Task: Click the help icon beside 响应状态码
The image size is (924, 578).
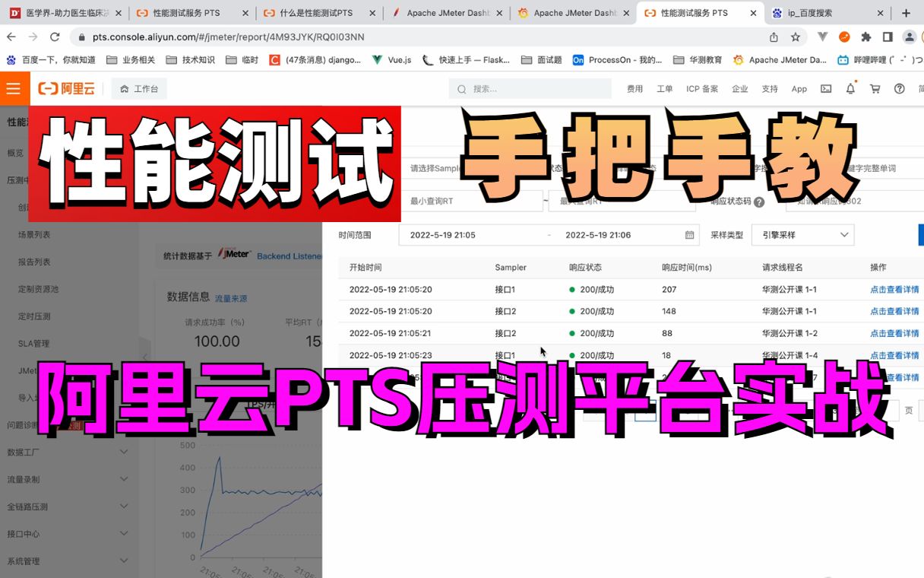Action: [x=759, y=202]
